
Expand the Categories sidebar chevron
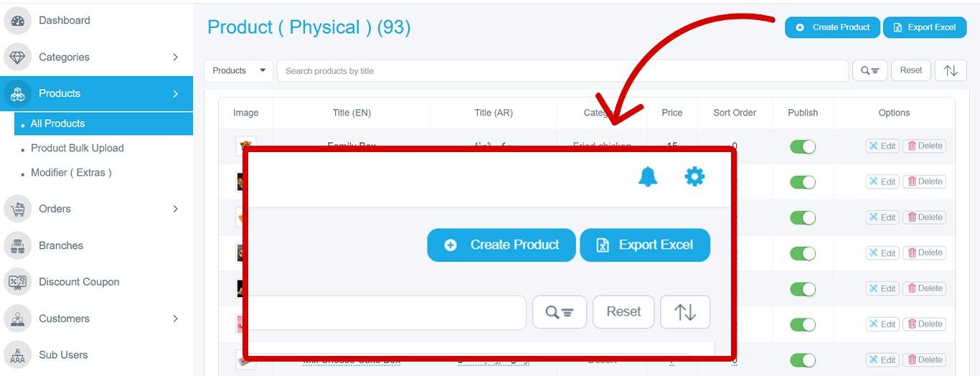pos(175,57)
